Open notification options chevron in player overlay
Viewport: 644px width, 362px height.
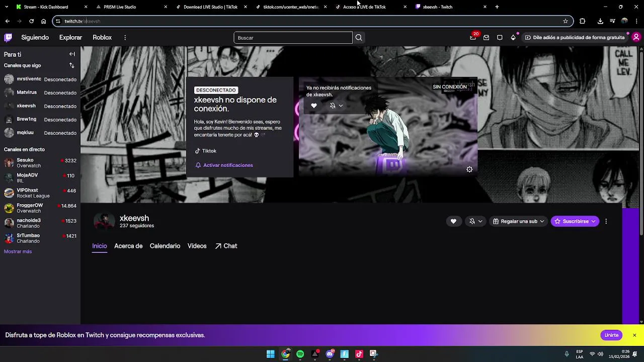[341, 106]
